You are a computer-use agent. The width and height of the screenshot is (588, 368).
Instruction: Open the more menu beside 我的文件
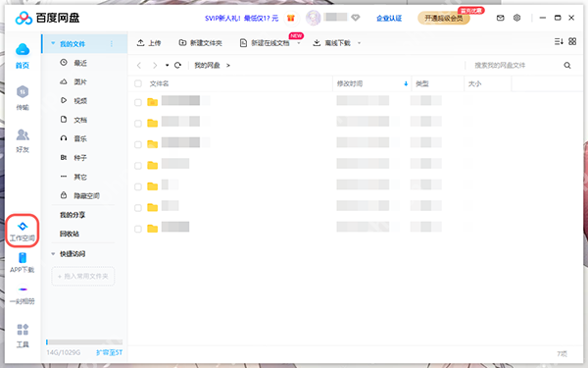[x=112, y=44]
